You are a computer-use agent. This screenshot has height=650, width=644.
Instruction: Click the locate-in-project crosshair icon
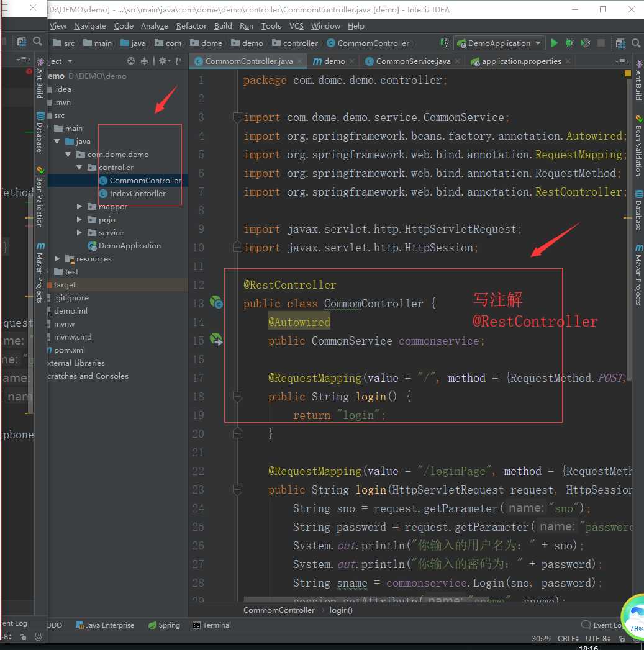(x=131, y=61)
